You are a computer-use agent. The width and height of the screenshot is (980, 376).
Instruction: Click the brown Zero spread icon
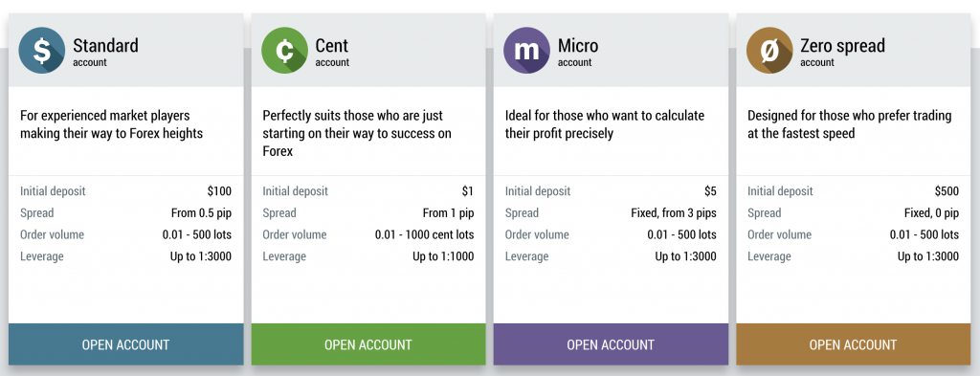point(769,51)
